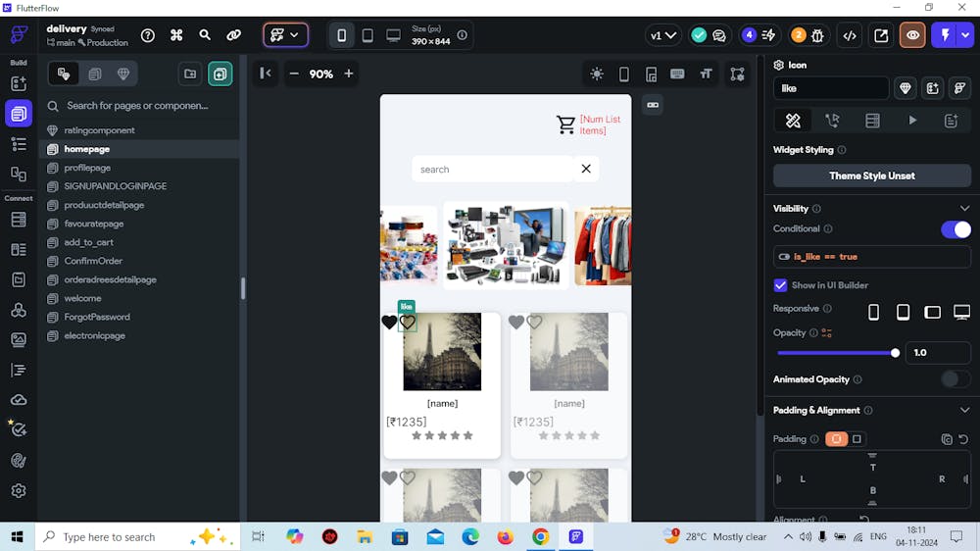
Task: Select the phone canvas size
Action: 341,35
